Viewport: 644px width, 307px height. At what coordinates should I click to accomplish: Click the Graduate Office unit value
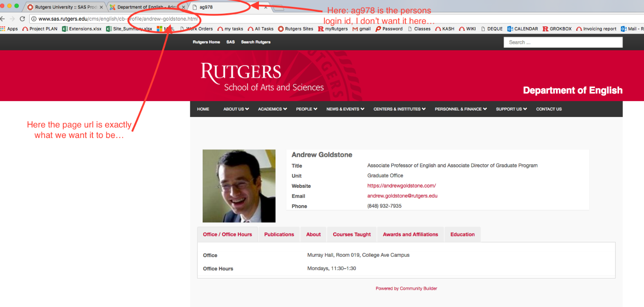[x=385, y=176]
